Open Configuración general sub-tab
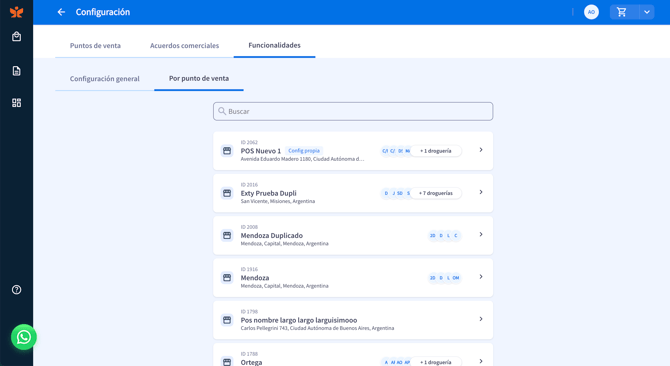This screenshot has width=670, height=366. click(x=105, y=79)
